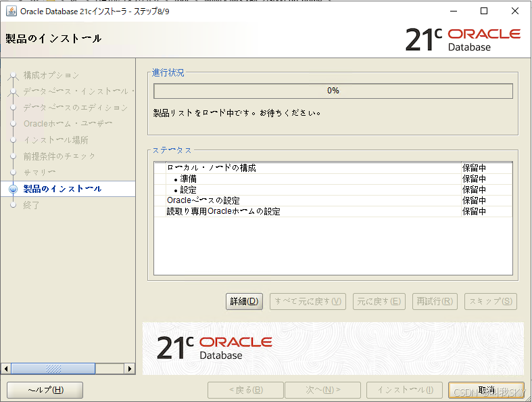Click the 製品リストをロード中です message
Screen dimensions: 532x402
237,113
